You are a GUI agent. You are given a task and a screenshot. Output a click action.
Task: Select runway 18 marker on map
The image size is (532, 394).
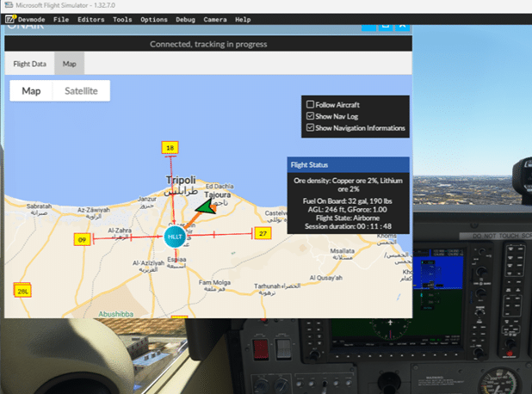click(x=170, y=148)
